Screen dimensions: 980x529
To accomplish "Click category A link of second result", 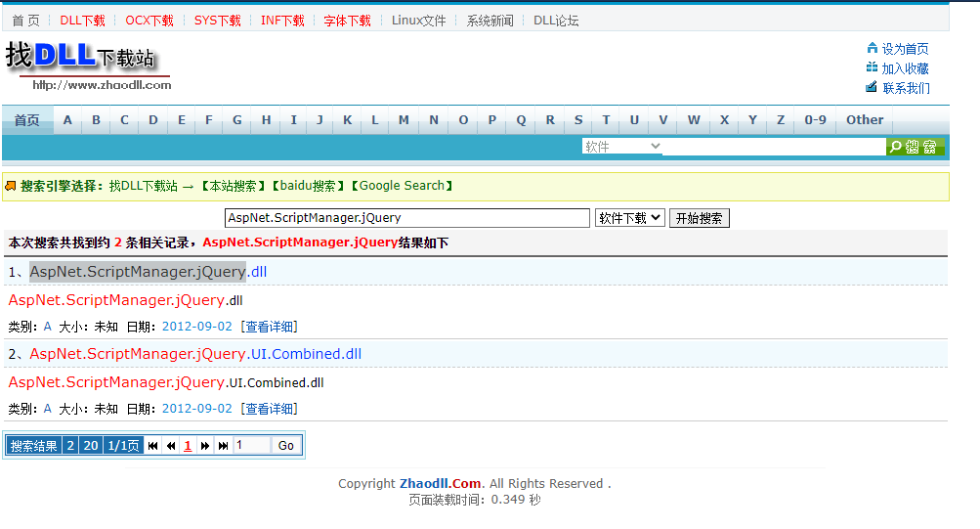I will coord(48,409).
